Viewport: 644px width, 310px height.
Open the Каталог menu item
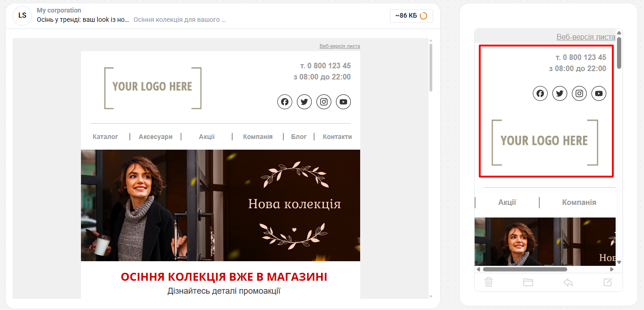(x=106, y=137)
